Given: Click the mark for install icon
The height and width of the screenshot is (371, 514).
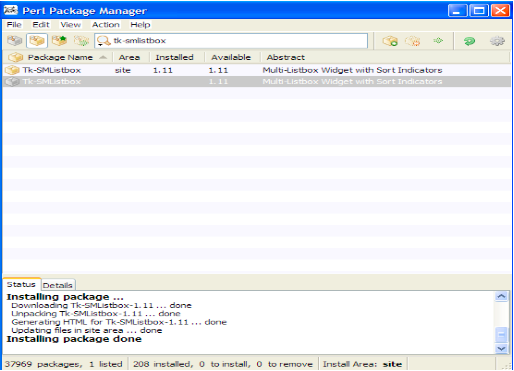Looking at the screenshot, I should (x=390, y=41).
